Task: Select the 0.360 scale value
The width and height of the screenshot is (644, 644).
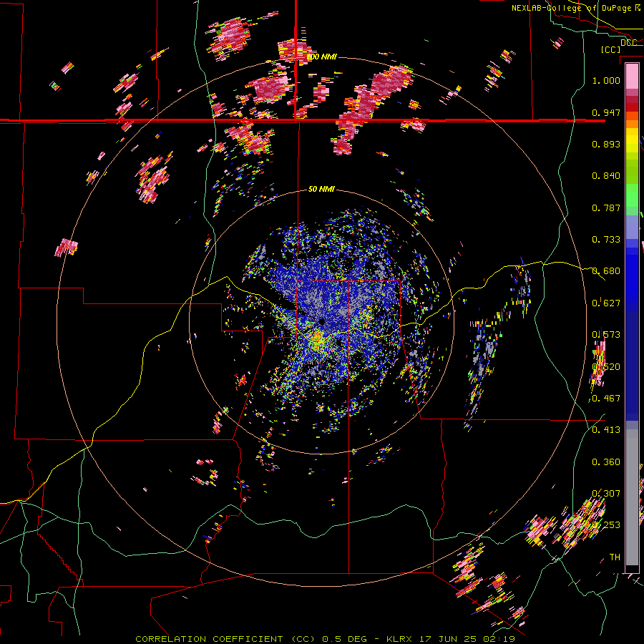Action: (606, 462)
